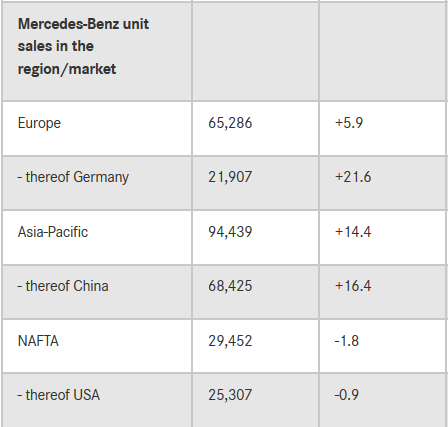The height and width of the screenshot is (427, 448).
Task: Click the Germany change value +21.6
Action: 353,177
